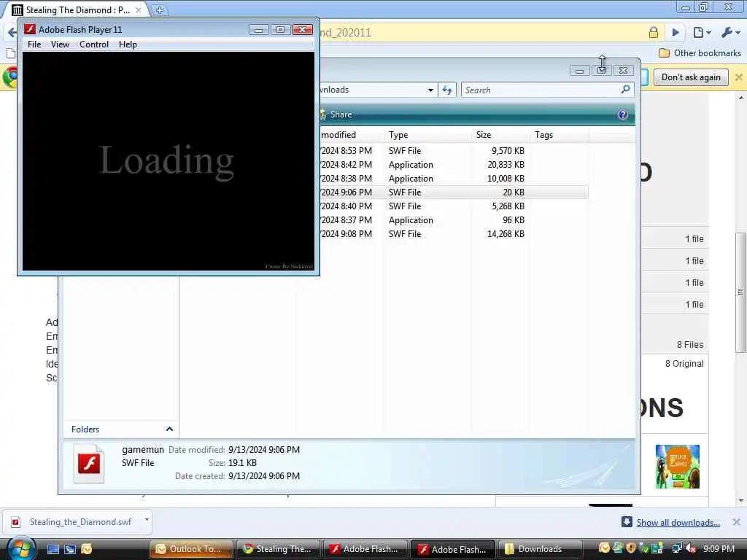Select the 9,570 KB SWF file row
The image size is (747, 560).
(x=454, y=150)
